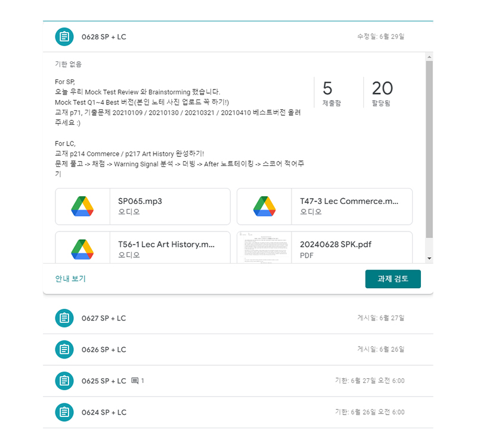The height and width of the screenshot is (448, 477).
Task: Click Drive icon of T47-3 Lec Commerce file
Action: click(x=264, y=206)
